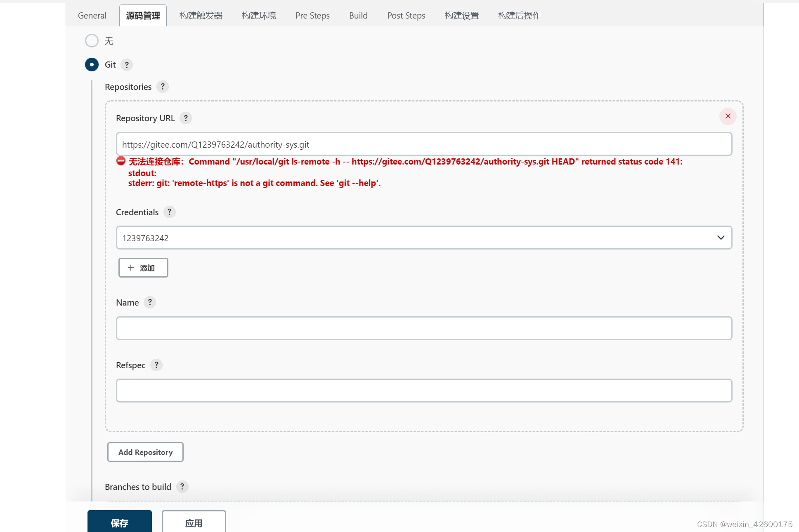Open Credentials help question mark
799x532 pixels.
[x=169, y=212]
